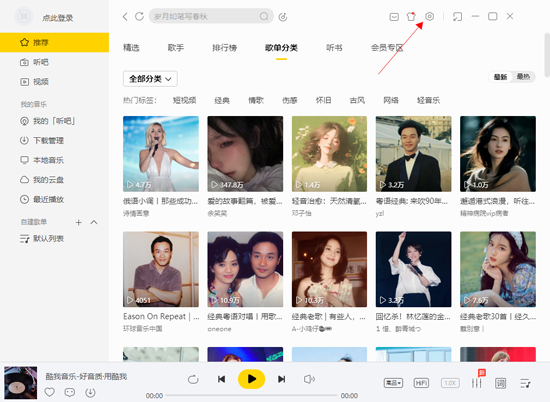Switch sorting to 最热
The image size is (550, 402).
523,76
